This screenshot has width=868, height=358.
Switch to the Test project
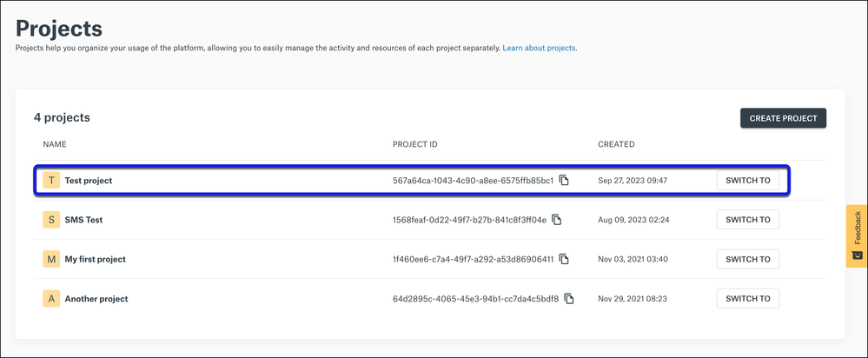[x=748, y=181]
